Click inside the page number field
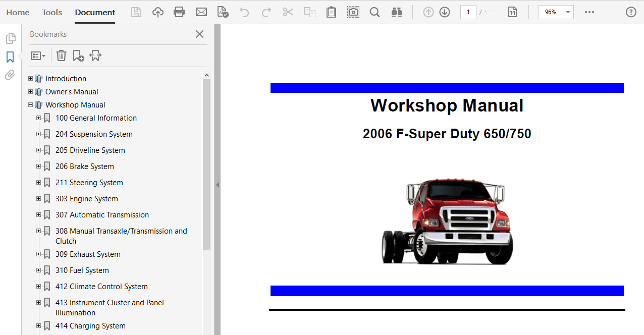The width and height of the screenshot is (644, 335). point(468,12)
